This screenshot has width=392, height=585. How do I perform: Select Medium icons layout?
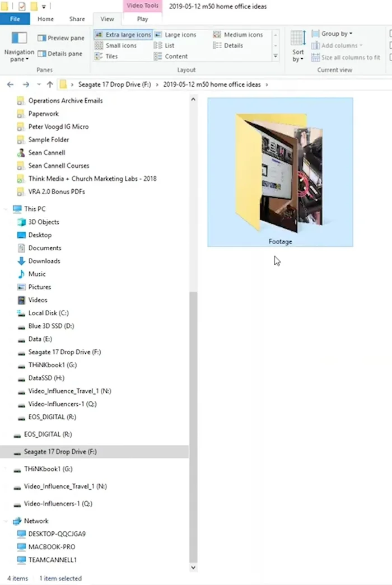pos(238,35)
